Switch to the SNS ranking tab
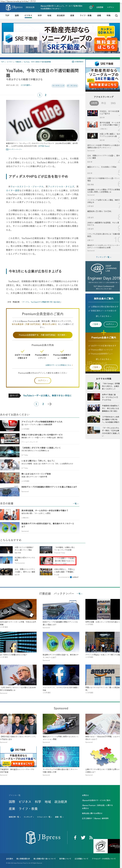Image resolution: width=122 pixels, height=868 pixels. 113,103
